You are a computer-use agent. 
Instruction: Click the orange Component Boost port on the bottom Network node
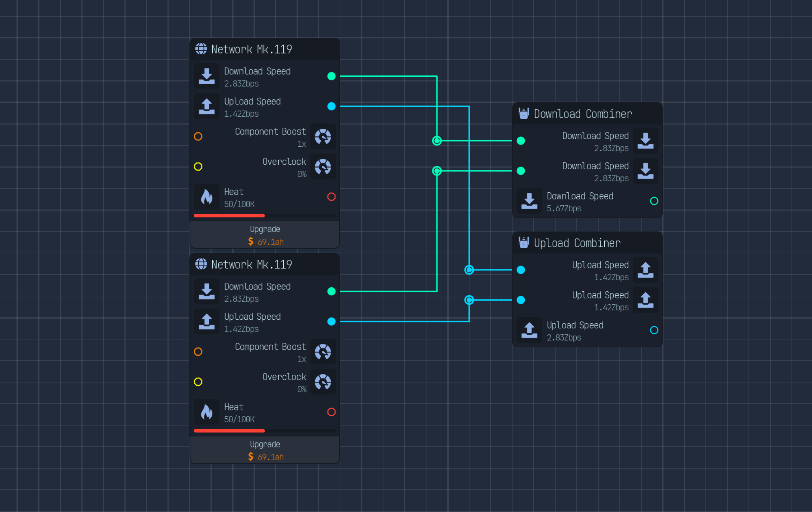pyautogui.click(x=198, y=352)
